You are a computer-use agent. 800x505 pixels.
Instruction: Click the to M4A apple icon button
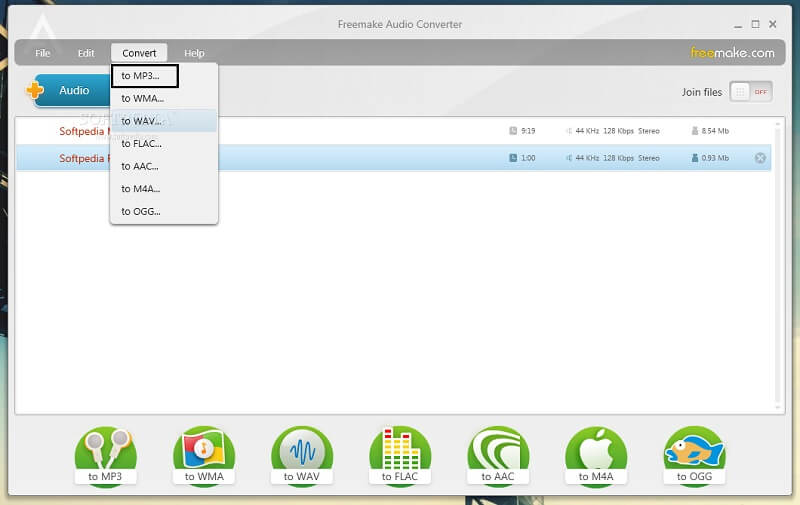click(x=596, y=456)
